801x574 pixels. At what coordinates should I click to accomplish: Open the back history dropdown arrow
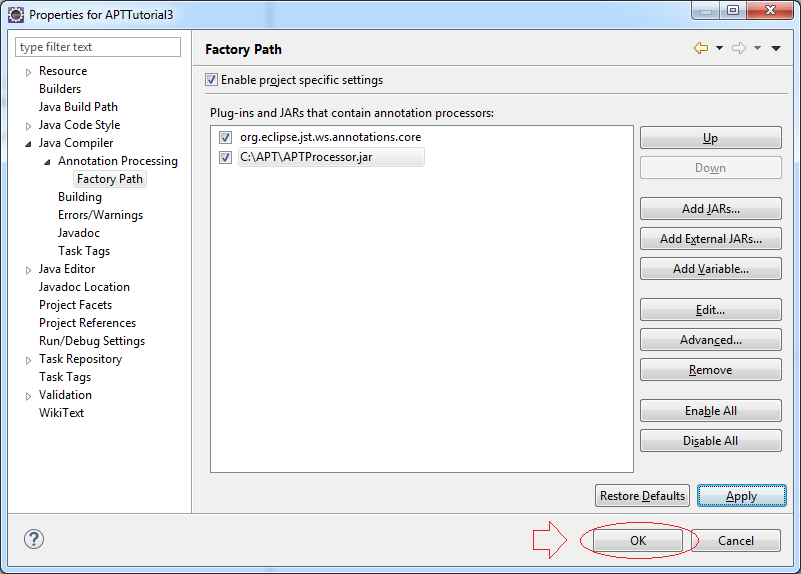(x=719, y=48)
